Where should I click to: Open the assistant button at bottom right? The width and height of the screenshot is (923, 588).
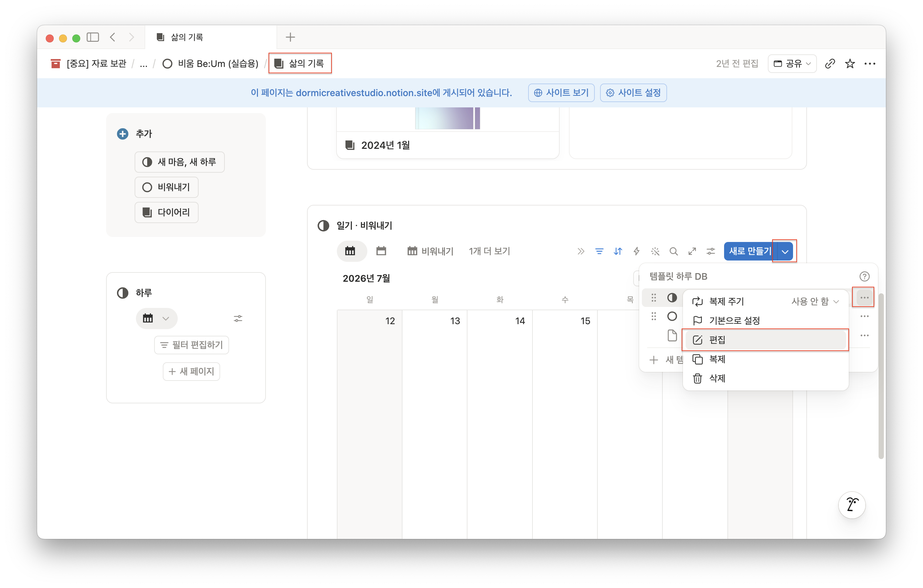[852, 505]
